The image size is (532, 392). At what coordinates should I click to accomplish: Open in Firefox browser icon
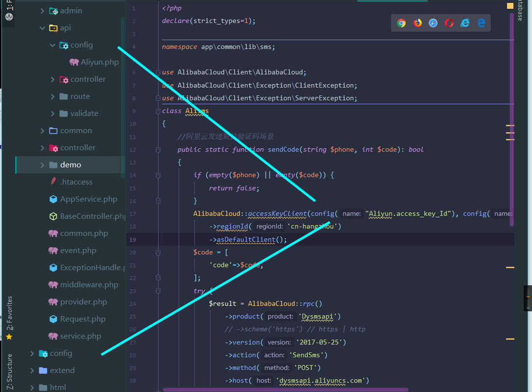(x=417, y=23)
